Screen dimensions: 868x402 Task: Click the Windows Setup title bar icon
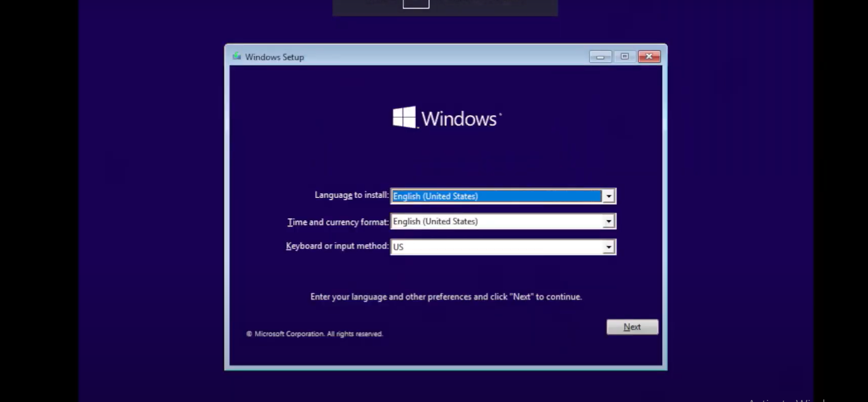pyautogui.click(x=237, y=56)
